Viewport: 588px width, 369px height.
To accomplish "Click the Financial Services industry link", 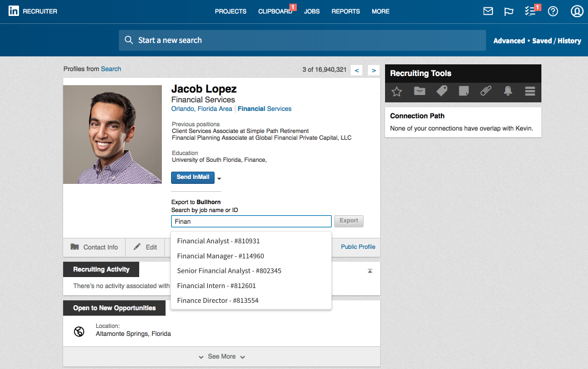I will click(264, 108).
